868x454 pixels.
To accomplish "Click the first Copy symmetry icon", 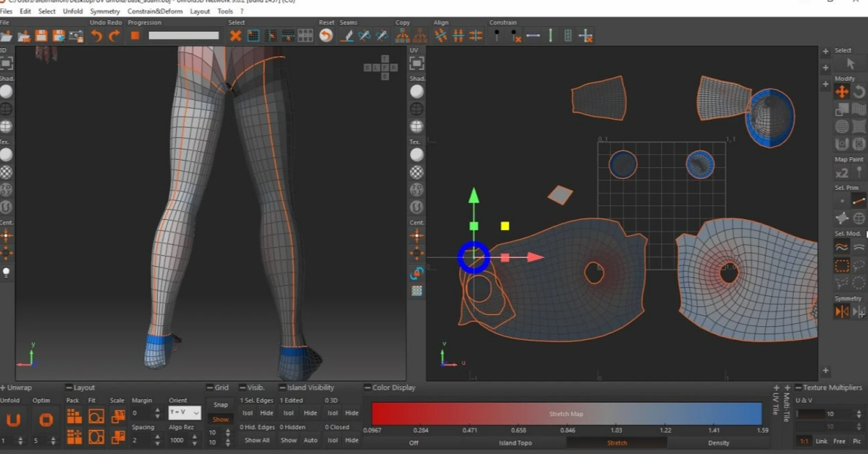I will 403,36.
